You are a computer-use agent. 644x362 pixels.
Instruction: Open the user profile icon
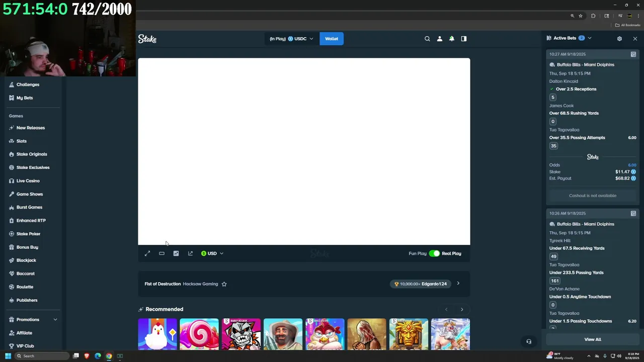tap(439, 39)
